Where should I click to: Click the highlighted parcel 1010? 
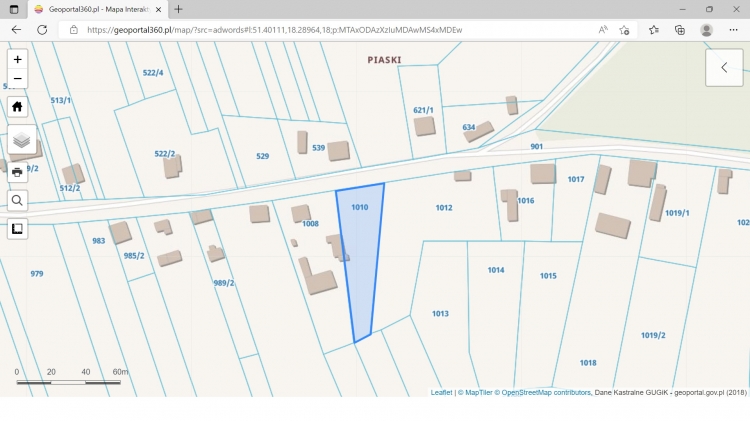pyautogui.click(x=360, y=250)
